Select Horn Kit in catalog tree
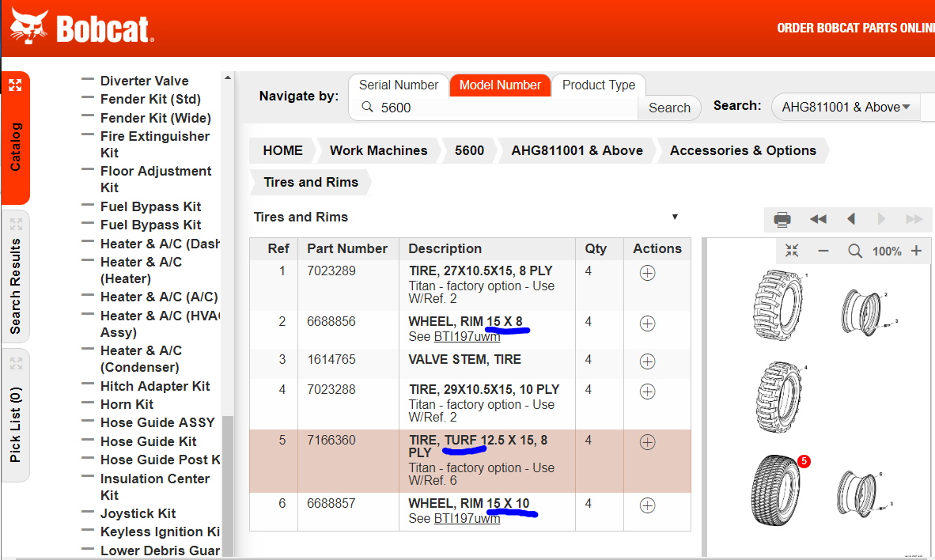 tap(127, 404)
